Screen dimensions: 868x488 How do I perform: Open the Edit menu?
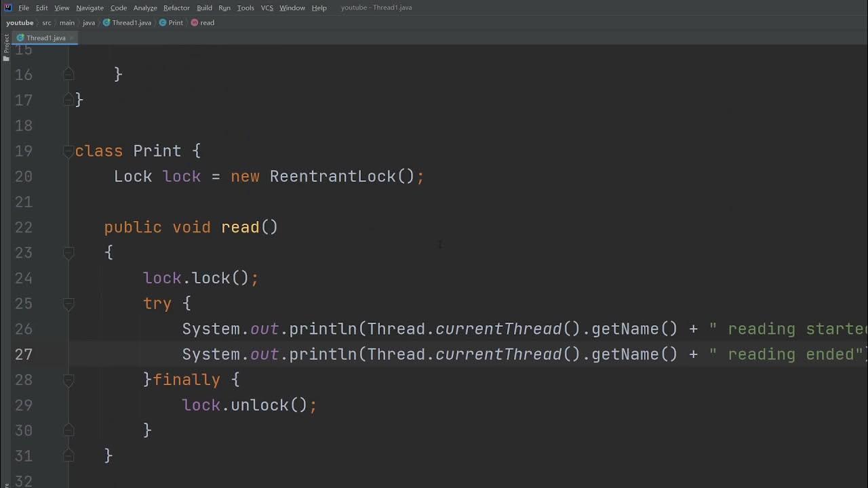click(42, 7)
